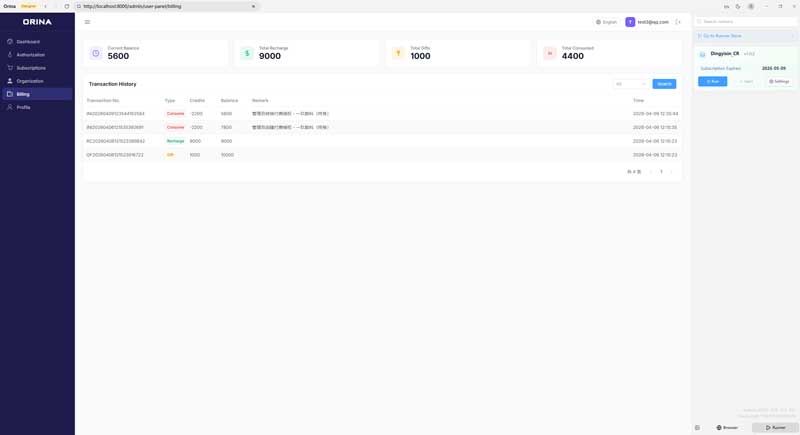Switch to the Browser tab at bottom
The width and height of the screenshot is (800, 435).
[x=727, y=427]
